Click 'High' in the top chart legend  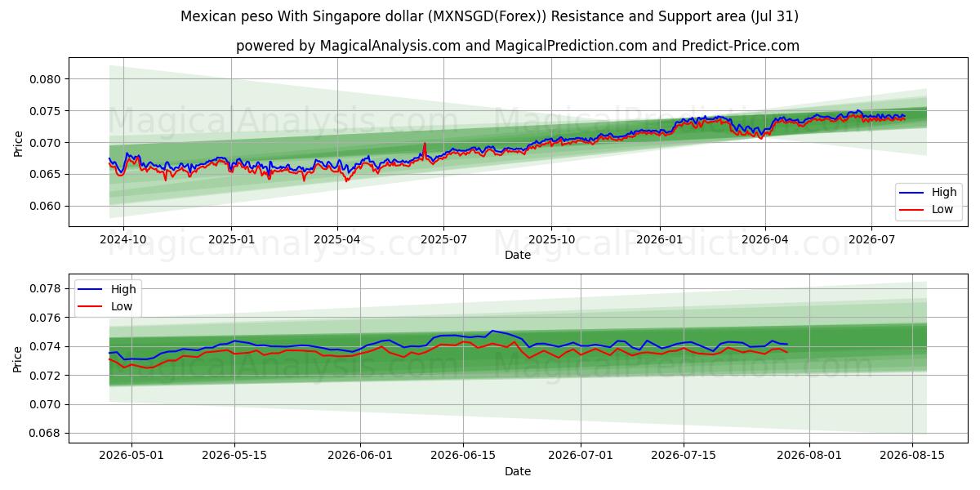click(x=944, y=193)
